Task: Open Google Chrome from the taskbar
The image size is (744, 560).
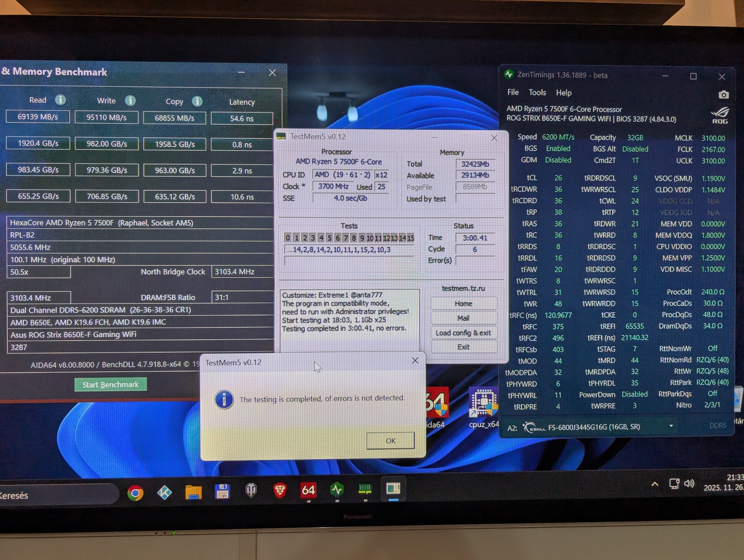Action: tap(136, 493)
